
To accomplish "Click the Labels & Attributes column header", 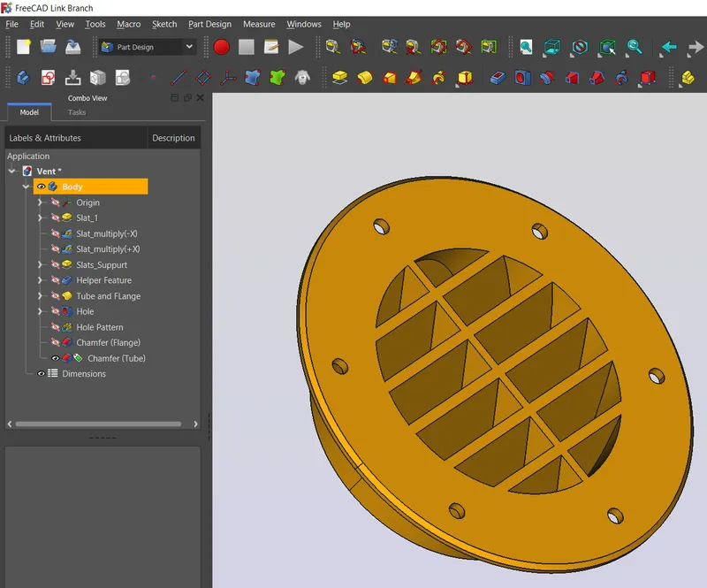I will (x=76, y=138).
